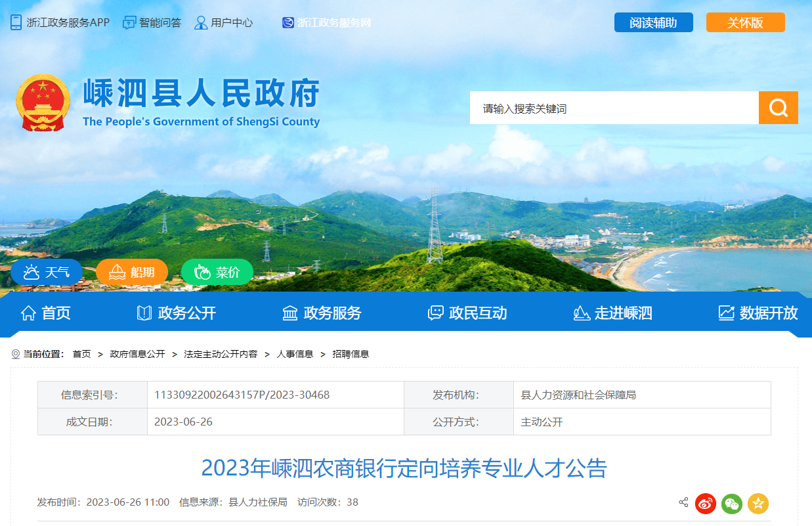The width and height of the screenshot is (812, 526).
Task: Switch to 关怀版 care mode
Action: click(x=745, y=22)
